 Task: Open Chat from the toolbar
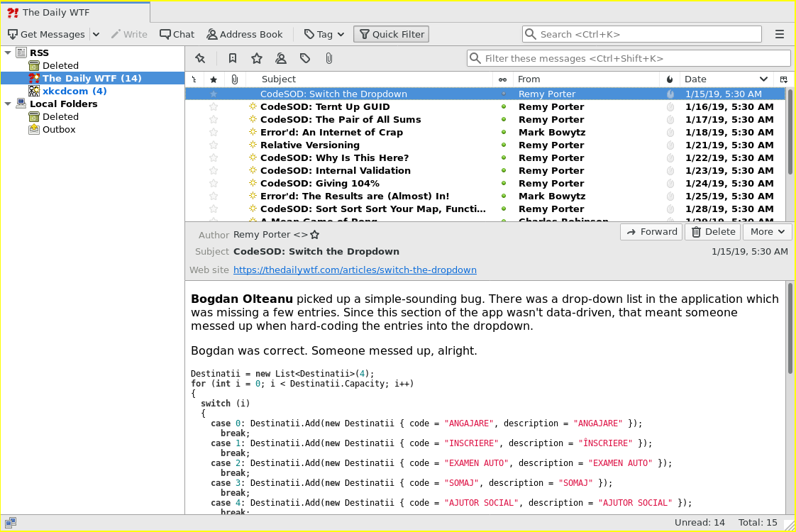click(x=177, y=34)
